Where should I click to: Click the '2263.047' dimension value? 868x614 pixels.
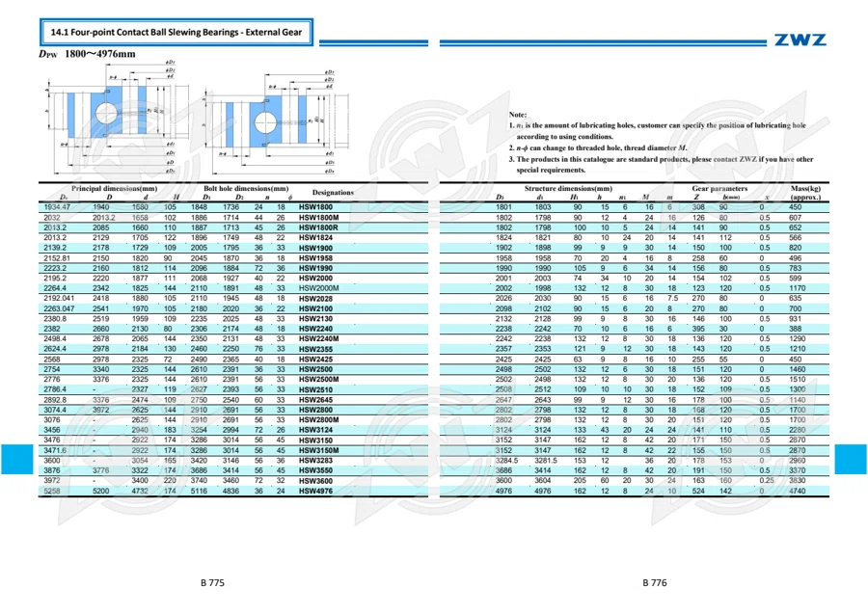[59, 308]
